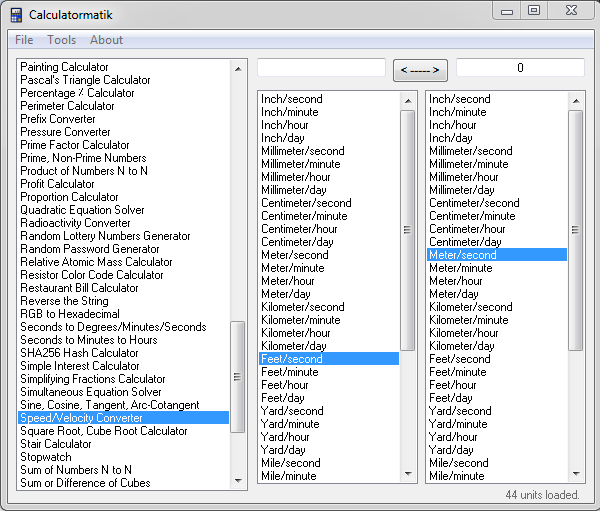Click the target units scrollbar thumb
Image resolution: width=600 pixels, height=511 pixels.
[x=576, y=230]
